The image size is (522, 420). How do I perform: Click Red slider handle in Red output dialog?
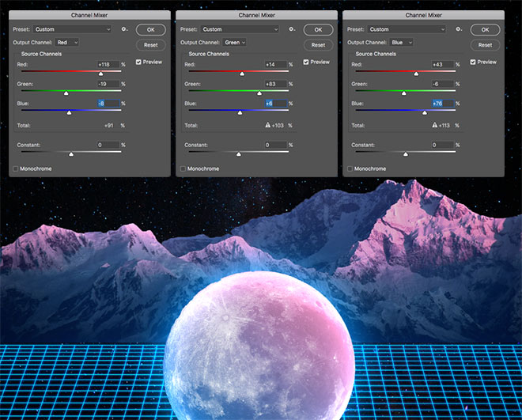[x=101, y=74]
